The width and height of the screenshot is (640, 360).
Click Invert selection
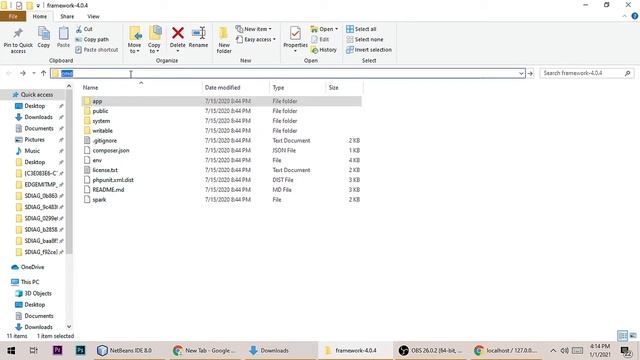click(369, 49)
